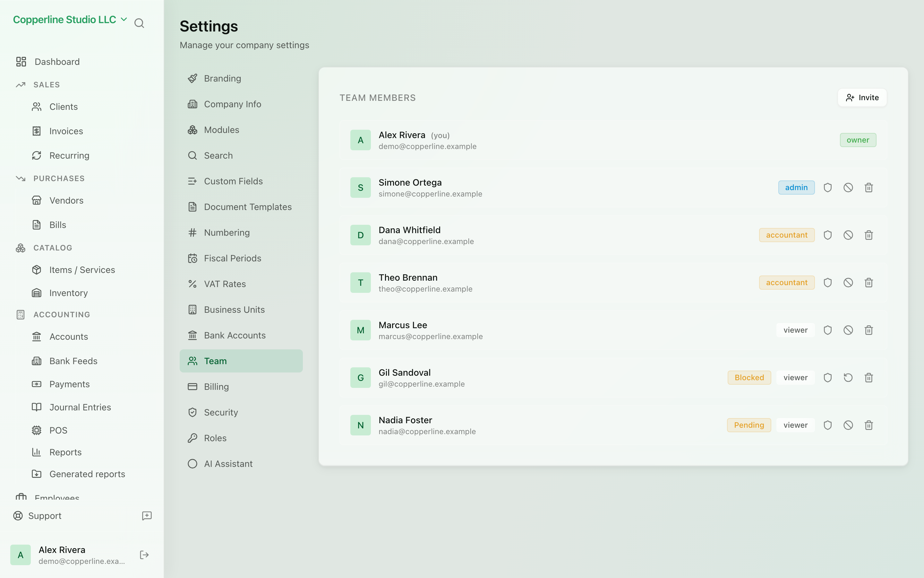This screenshot has width=924, height=578.
Task: Block Simone Ortega using the ban icon
Action: (848, 188)
